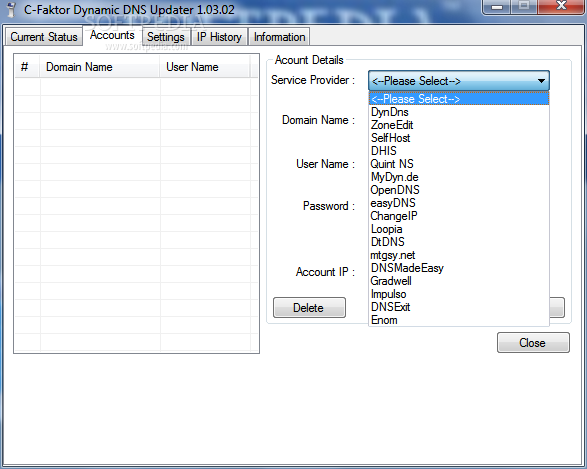Choose ChangeIP from the dropdown list
Screen dimensions: 587x469
point(459,216)
